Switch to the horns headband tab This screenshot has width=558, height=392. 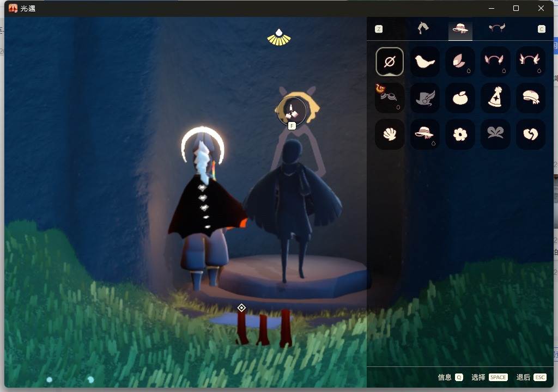click(x=497, y=28)
